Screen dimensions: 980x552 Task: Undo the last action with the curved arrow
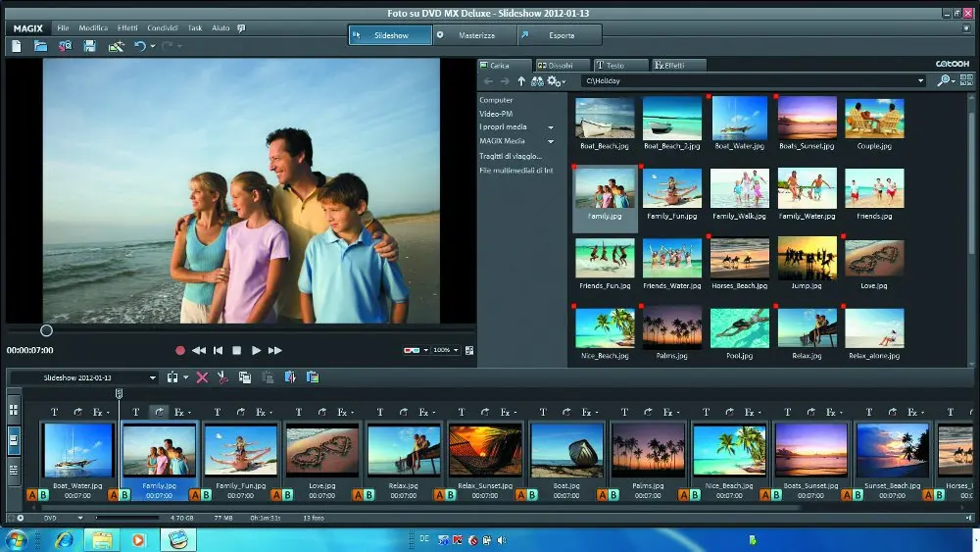[x=140, y=46]
